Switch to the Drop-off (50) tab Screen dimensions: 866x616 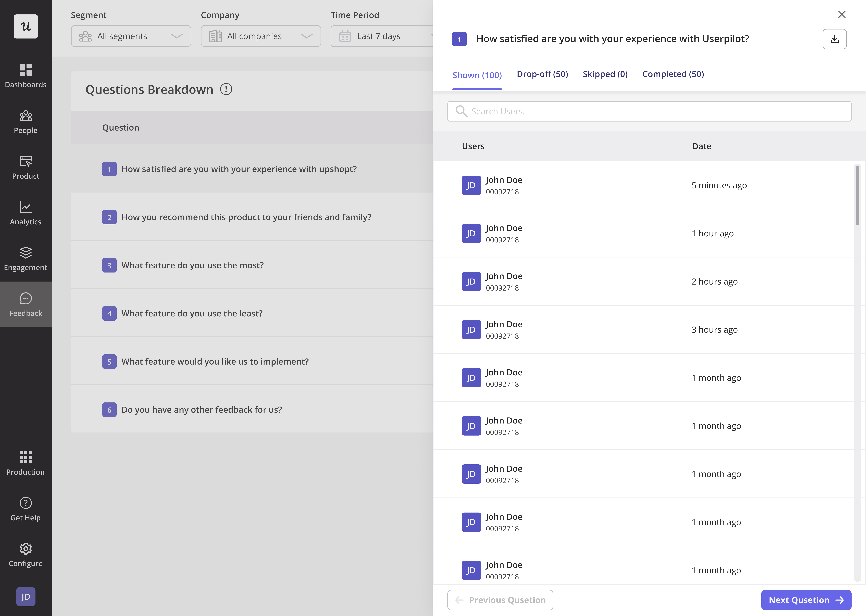point(542,74)
